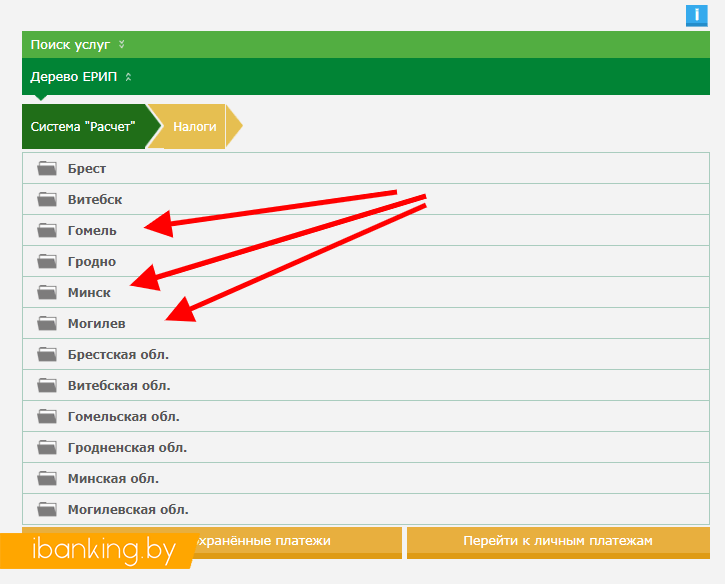Screen dimensions: 725x584
Task: Open Гомельская обл. entry
Action: click(123, 417)
